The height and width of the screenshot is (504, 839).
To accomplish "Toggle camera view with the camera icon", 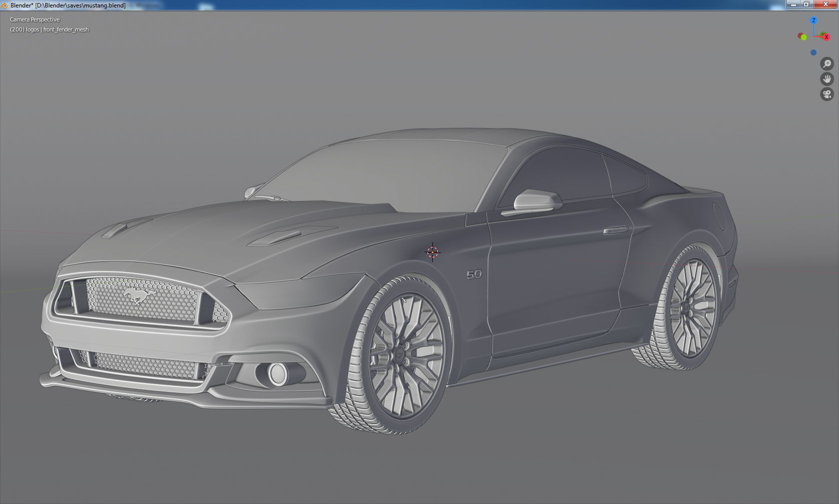I will (827, 94).
